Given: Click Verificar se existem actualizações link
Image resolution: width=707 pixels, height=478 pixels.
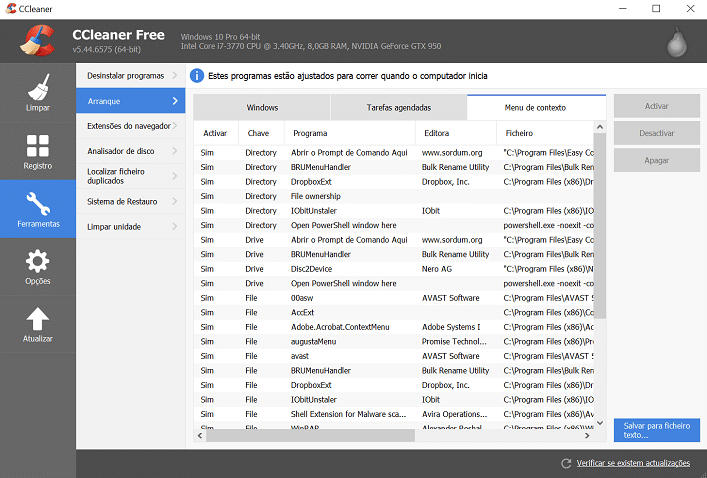Looking at the screenshot, I should pyautogui.click(x=633, y=463).
